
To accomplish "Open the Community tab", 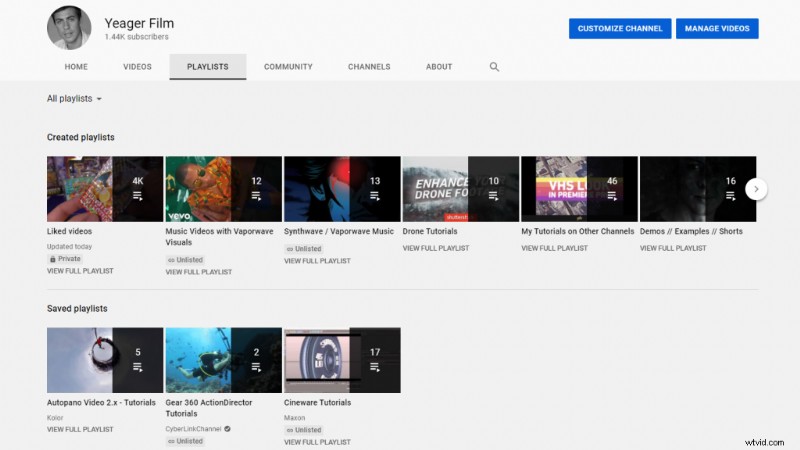I will (288, 67).
